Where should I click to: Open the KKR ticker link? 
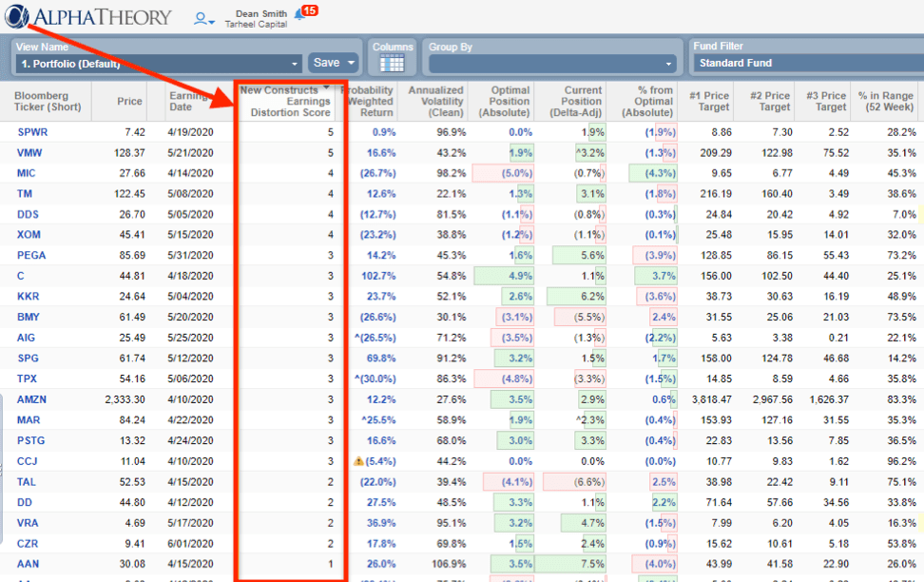click(x=28, y=297)
